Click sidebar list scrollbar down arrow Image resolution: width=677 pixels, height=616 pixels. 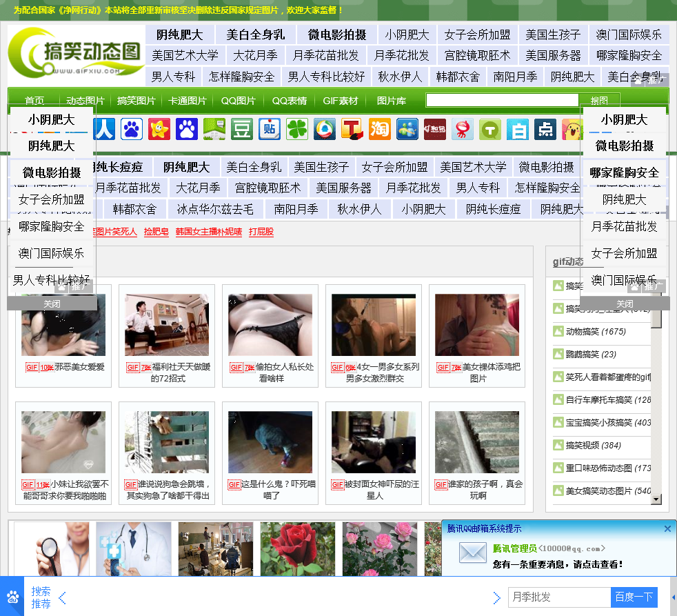(656, 500)
